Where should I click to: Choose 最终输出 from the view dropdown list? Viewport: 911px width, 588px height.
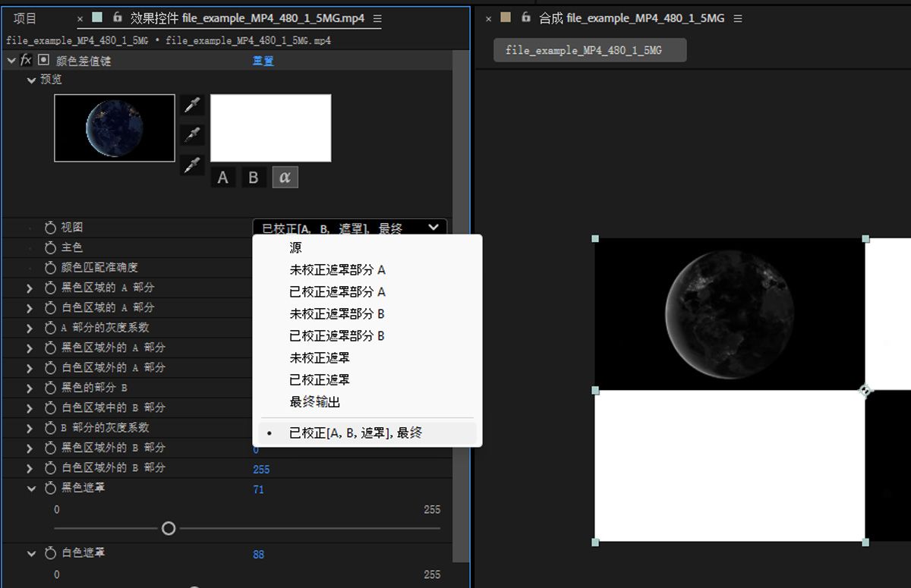pyautogui.click(x=314, y=402)
